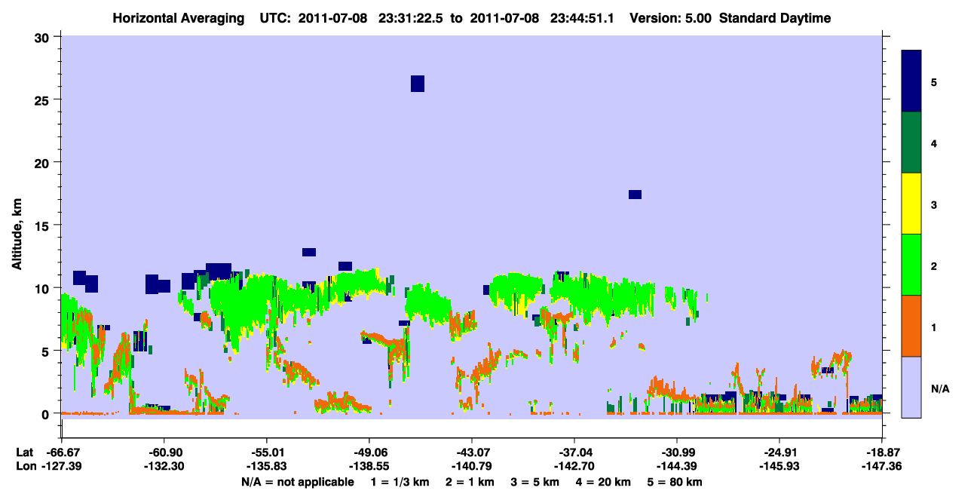Screen dimensions: 980x503
Task: Click the 20 km altitude tick label
Action: click(x=43, y=163)
